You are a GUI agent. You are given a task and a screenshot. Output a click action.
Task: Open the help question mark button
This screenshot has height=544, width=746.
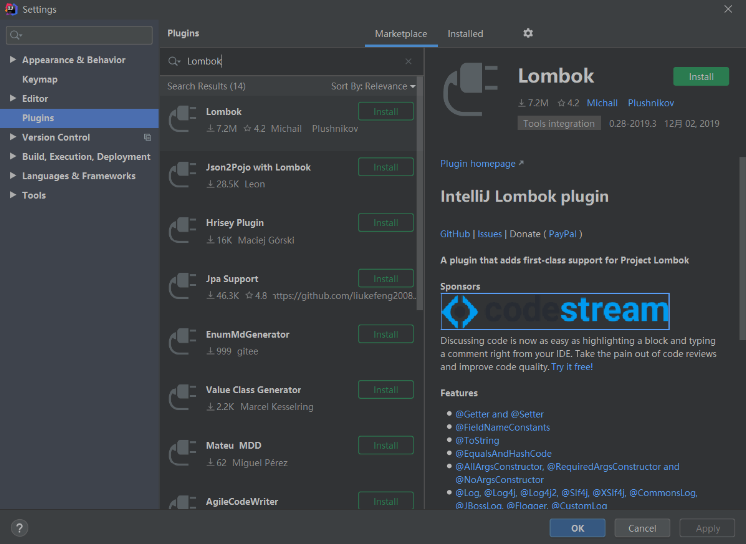coord(19,528)
